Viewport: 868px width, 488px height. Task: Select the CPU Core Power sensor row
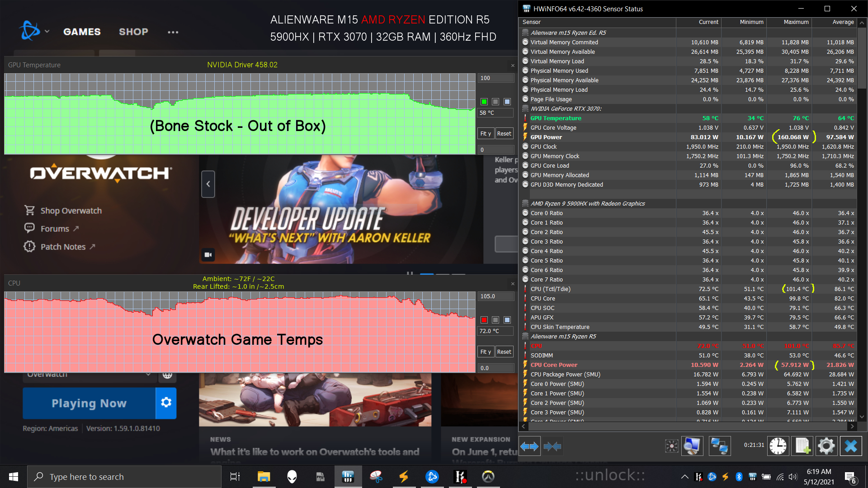click(x=688, y=365)
